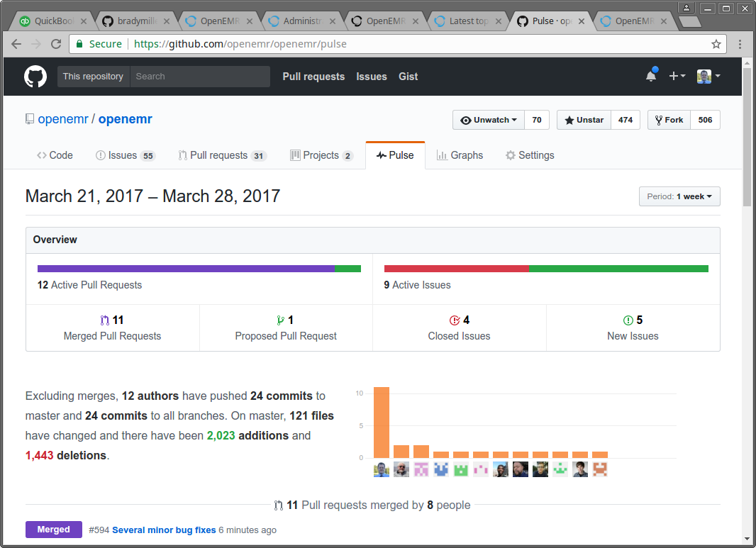Click the green Secure padlock icon
The height and width of the screenshot is (548, 756).
pos(79,44)
